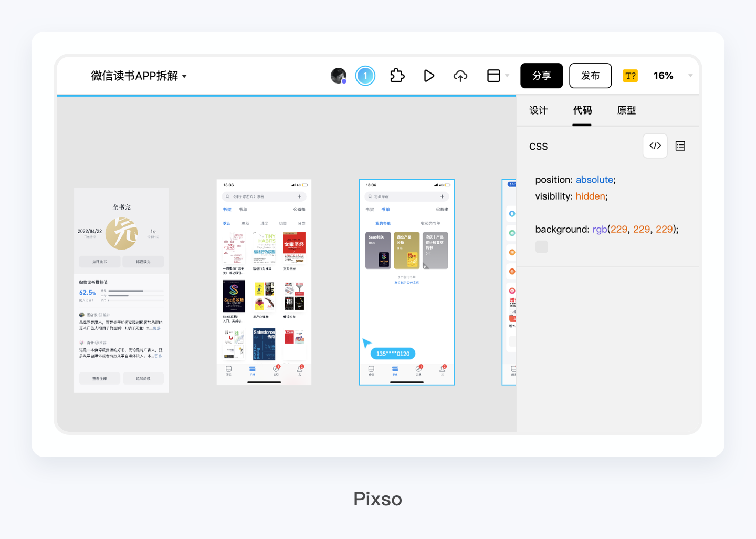Click the 分享 share button
756x539 pixels.
point(542,76)
